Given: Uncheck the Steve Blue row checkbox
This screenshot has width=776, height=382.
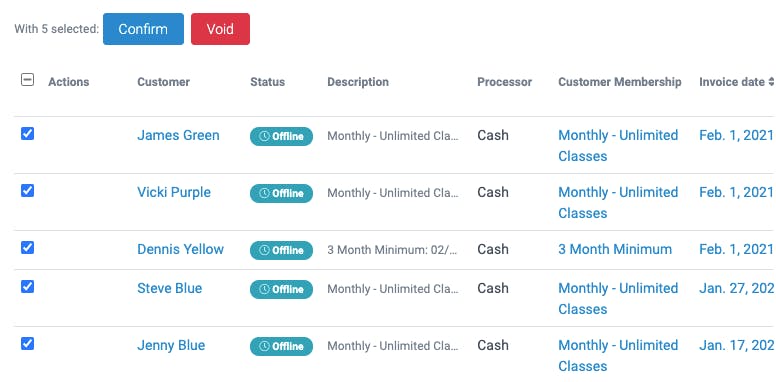Looking at the screenshot, I should tap(27, 286).
